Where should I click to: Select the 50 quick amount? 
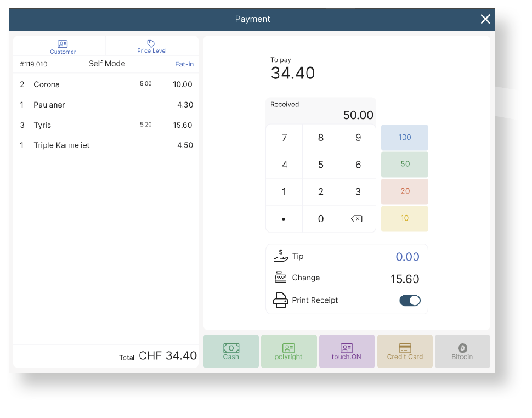pos(404,164)
